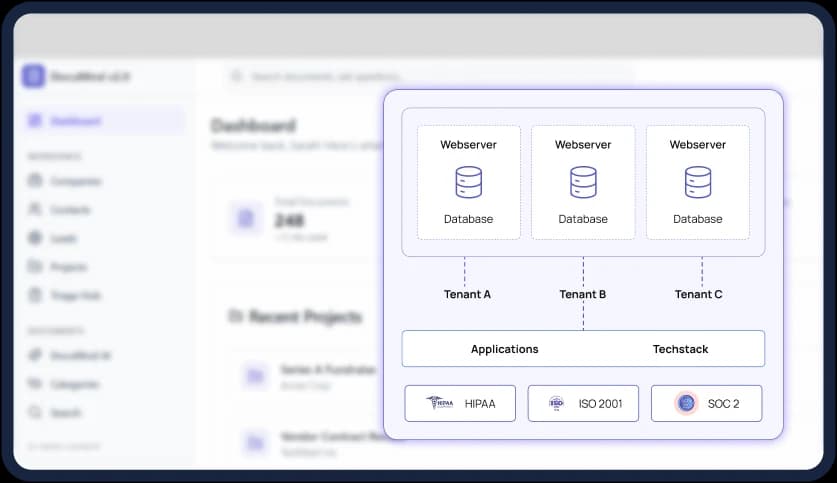Click the Contacts sidebar icon
The width and height of the screenshot is (837, 483).
coord(35,209)
